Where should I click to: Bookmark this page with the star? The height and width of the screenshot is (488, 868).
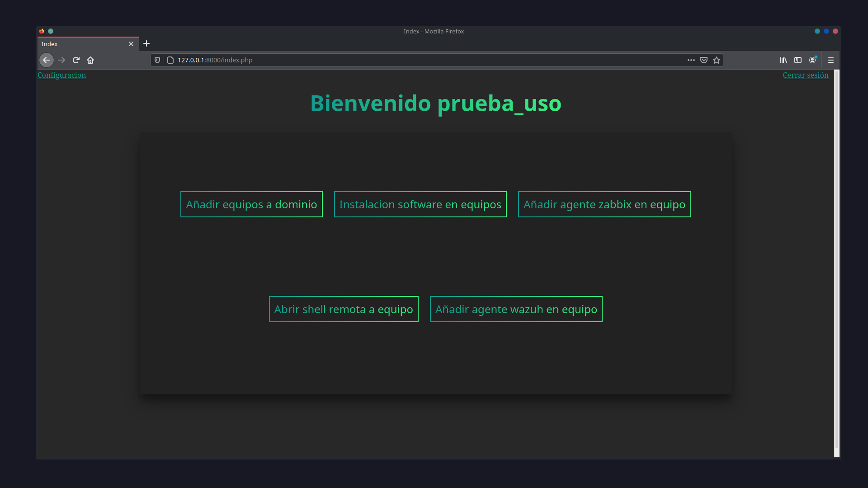tap(717, 60)
